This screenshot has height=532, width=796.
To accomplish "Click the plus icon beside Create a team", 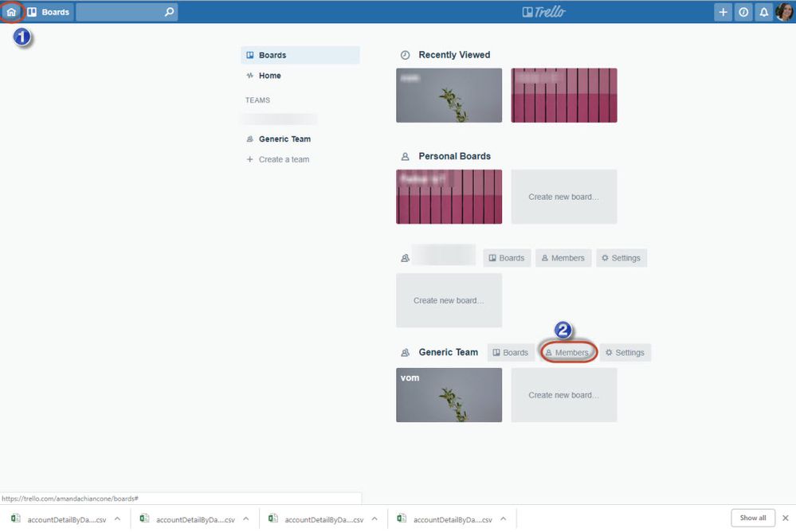I will click(249, 159).
